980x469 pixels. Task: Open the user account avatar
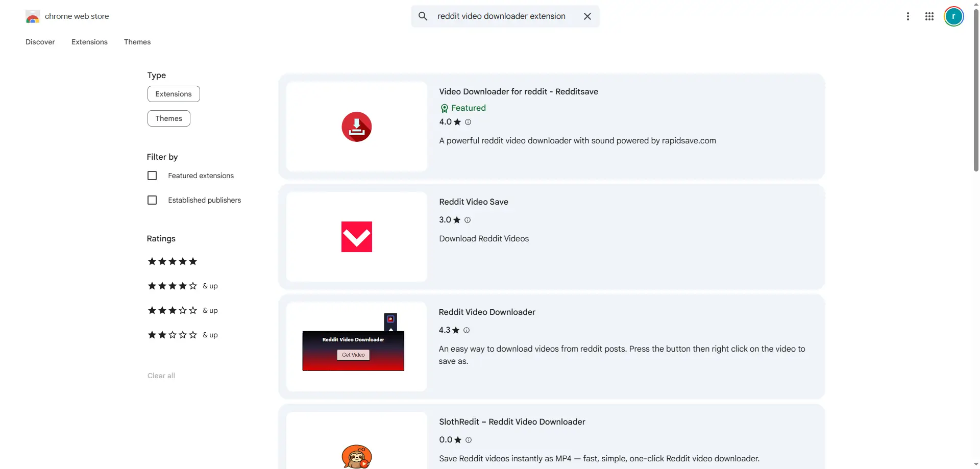click(953, 16)
